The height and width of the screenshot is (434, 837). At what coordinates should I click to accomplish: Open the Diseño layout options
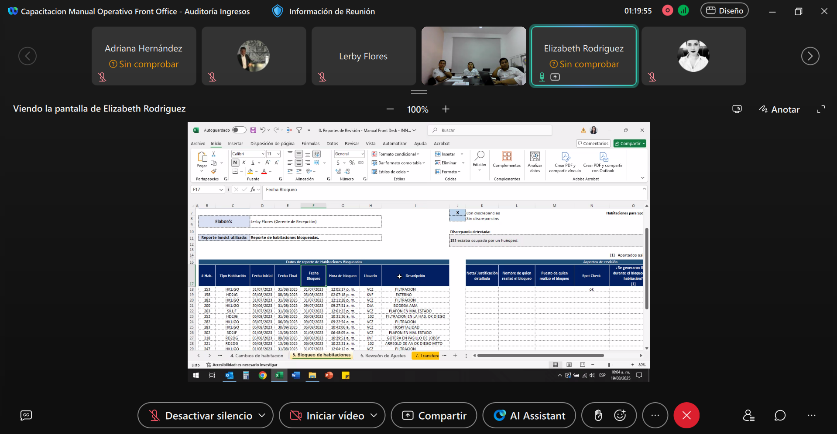tap(724, 11)
